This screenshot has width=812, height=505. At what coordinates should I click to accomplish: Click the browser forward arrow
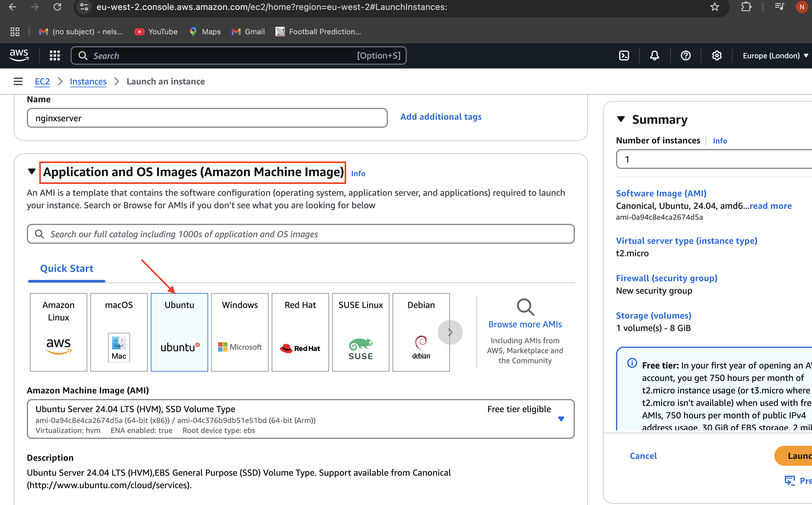pyautogui.click(x=35, y=7)
